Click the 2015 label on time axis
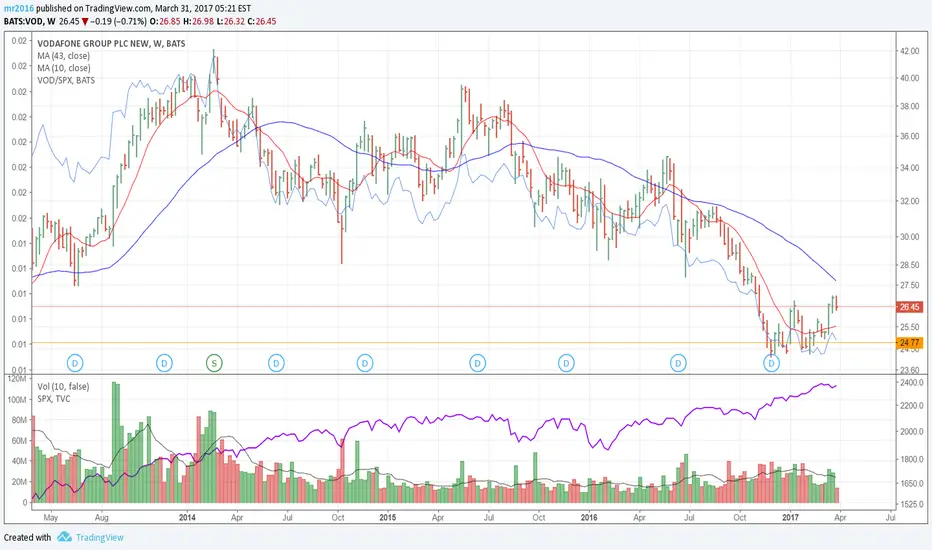The width and height of the screenshot is (932, 550). pyautogui.click(x=388, y=517)
